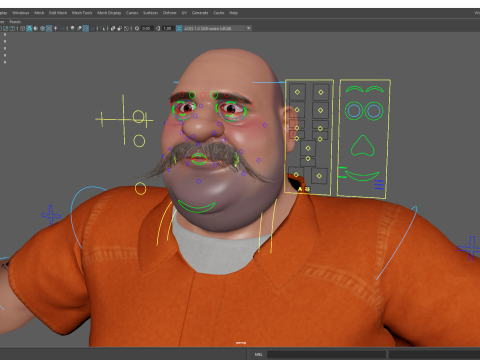Click the MEL script type label
This screenshot has width=480, height=360.
coord(258,354)
